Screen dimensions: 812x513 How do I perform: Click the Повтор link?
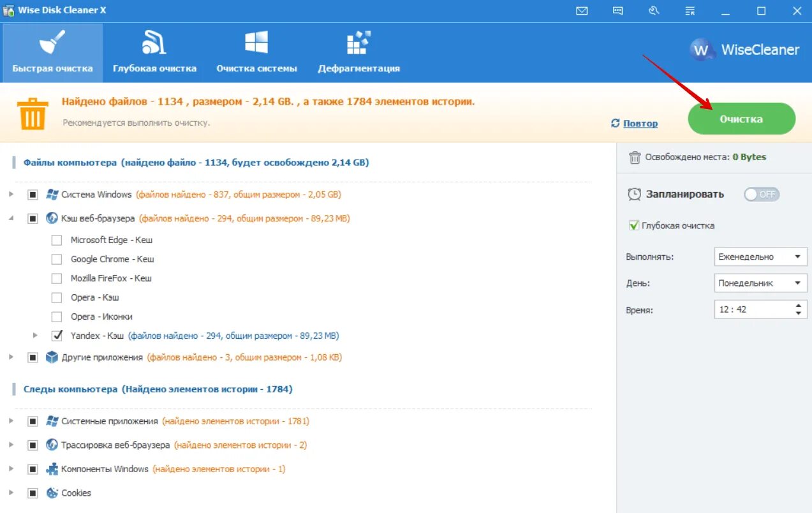640,123
